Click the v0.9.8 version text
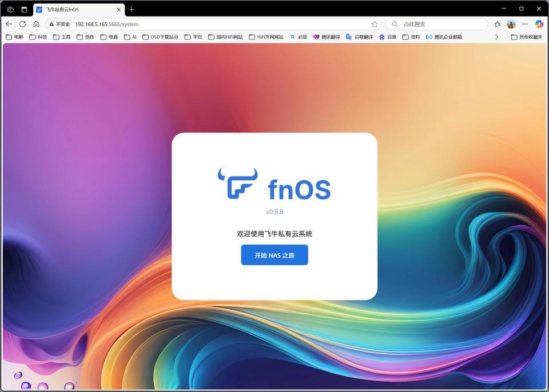The width and height of the screenshot is (549, 392). [x=274, y=212]
